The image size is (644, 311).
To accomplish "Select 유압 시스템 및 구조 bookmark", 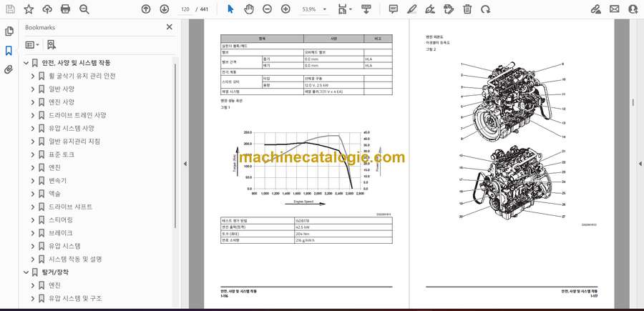I will click(76, 298).
